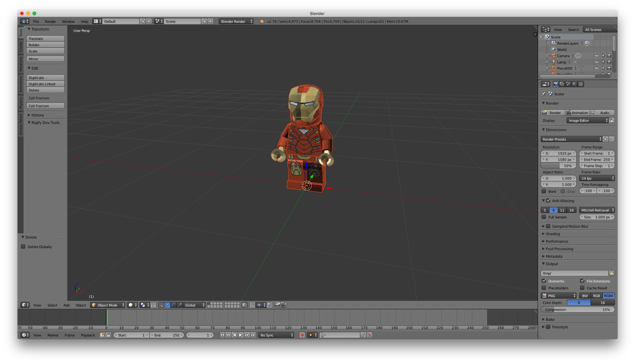Open the 24 fps frame rate dropdown
The width and height of the screenshot is (635, 364).
point(597,178)
